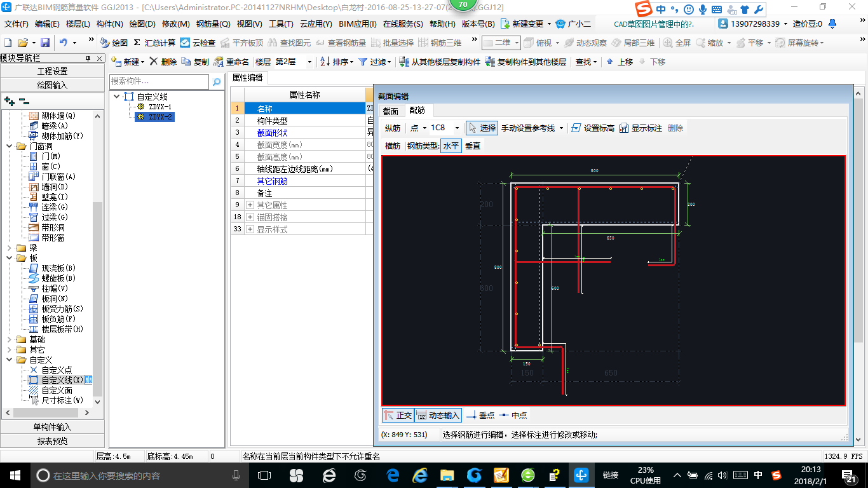Screen dimensions: 868x488
Task: Switch to 全屏 full screen view
Action: (x=677, y=43)
